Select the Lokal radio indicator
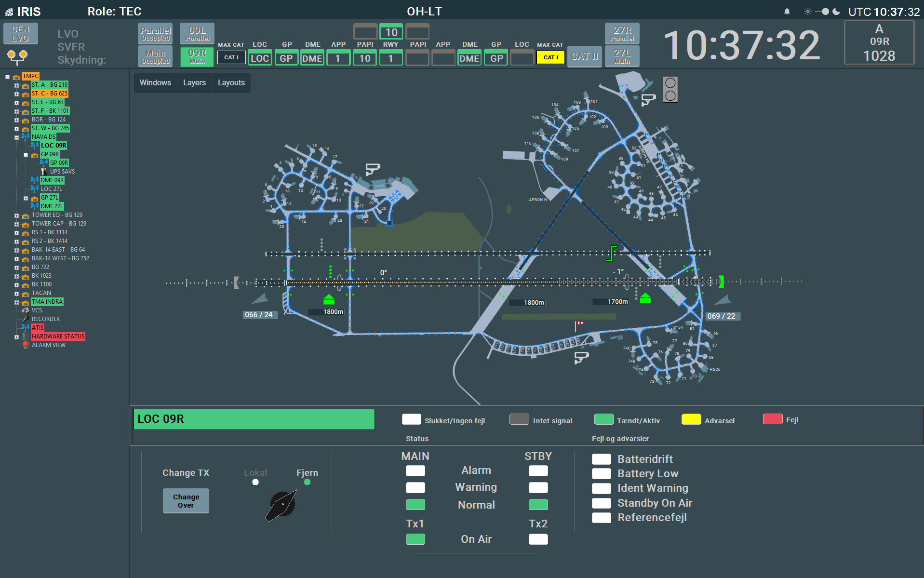924x578 pixels. (255, 482)
